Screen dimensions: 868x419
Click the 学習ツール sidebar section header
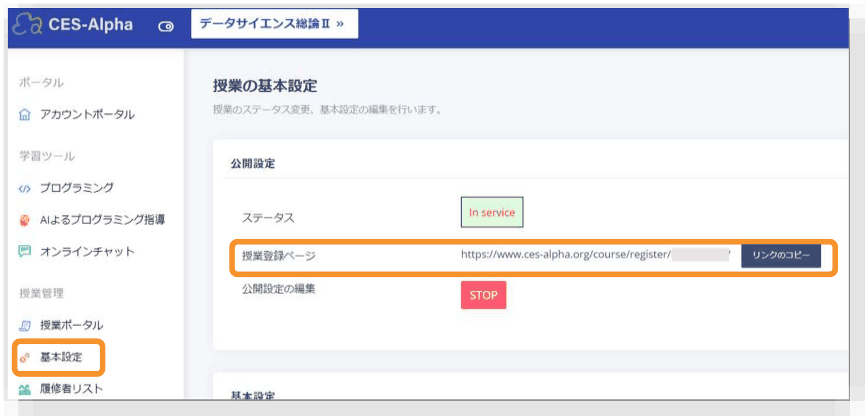click(47, 156)
